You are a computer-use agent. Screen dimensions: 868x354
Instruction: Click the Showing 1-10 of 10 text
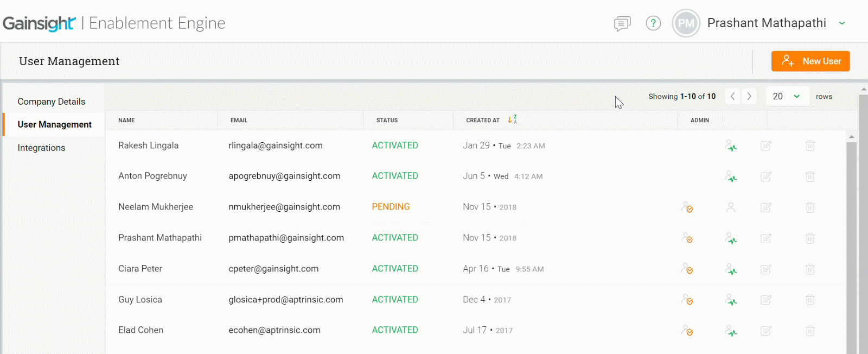coord(682,96)
